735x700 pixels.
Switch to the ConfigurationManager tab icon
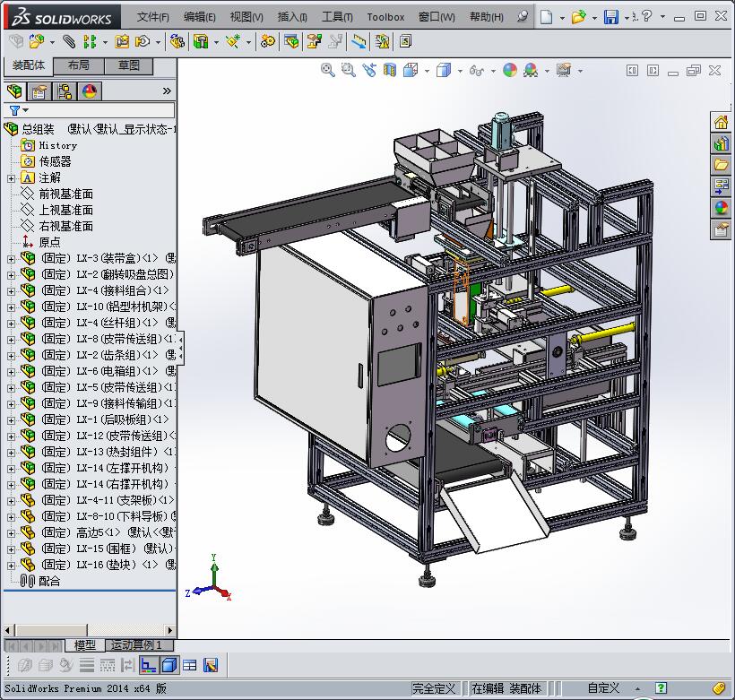[x=65, y=91]
